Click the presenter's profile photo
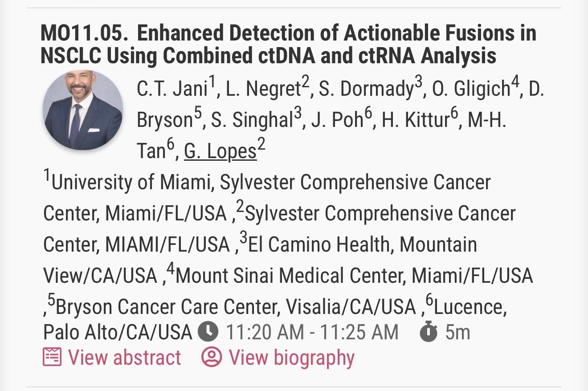 [82, 110]
